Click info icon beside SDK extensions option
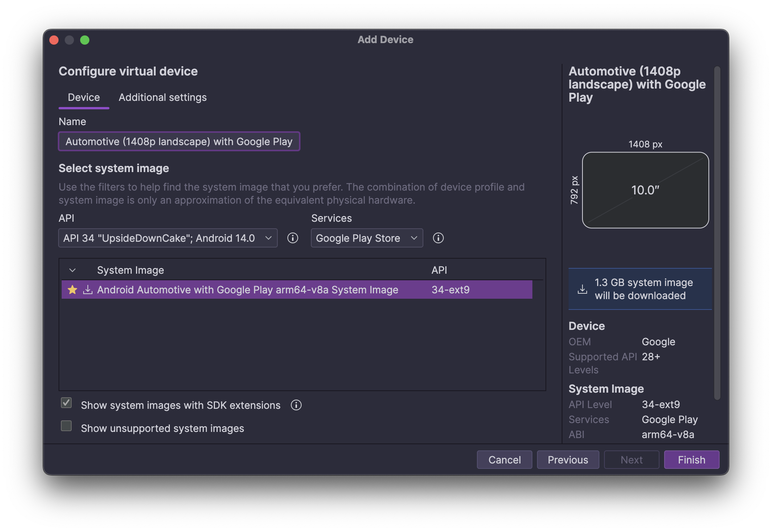The image size is (772, 532). 296,405
